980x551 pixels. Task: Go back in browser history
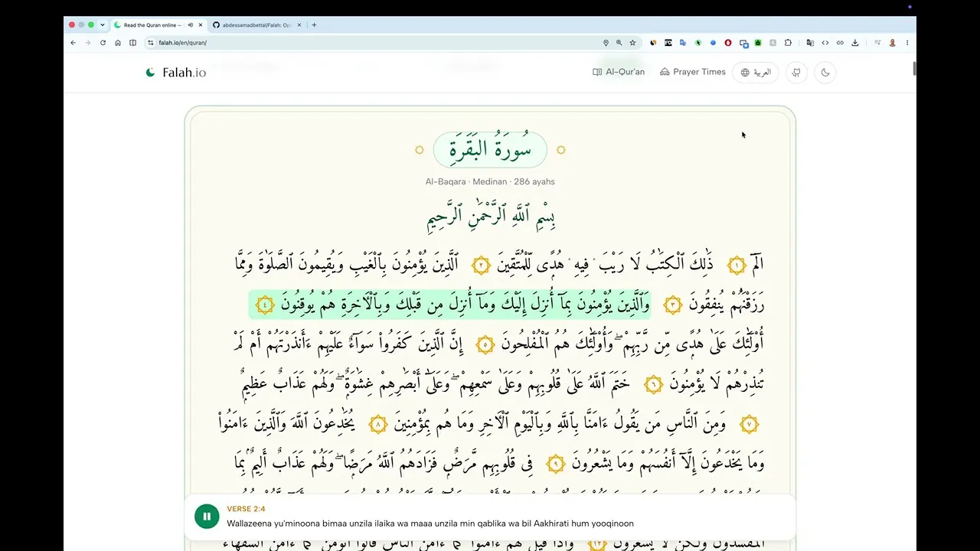click(73, 43)
